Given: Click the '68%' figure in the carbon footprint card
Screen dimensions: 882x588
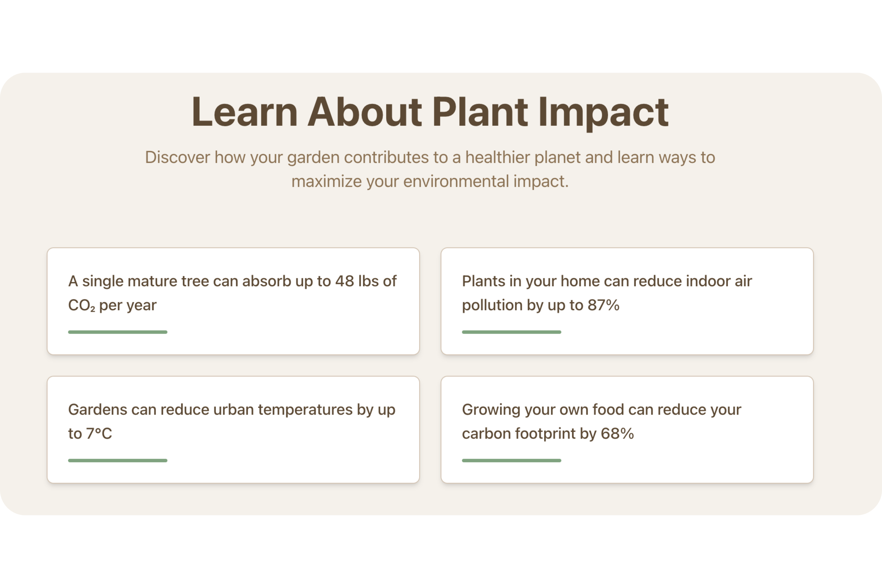Looking at the screenshot, I should [x=617, y=434].
